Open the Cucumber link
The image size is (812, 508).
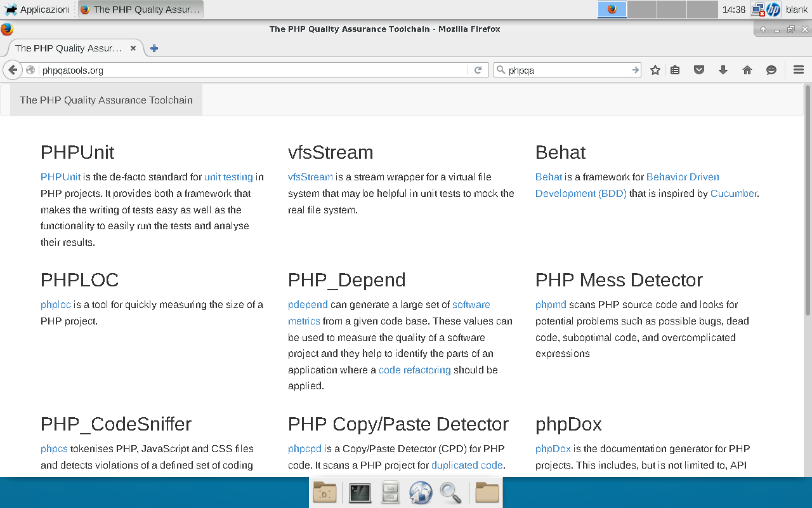[734, 193]
